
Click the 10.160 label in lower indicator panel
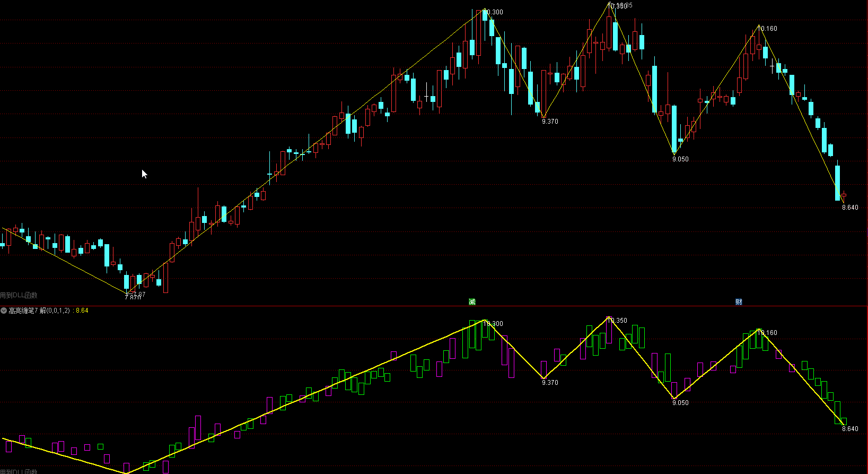(769, 333)
